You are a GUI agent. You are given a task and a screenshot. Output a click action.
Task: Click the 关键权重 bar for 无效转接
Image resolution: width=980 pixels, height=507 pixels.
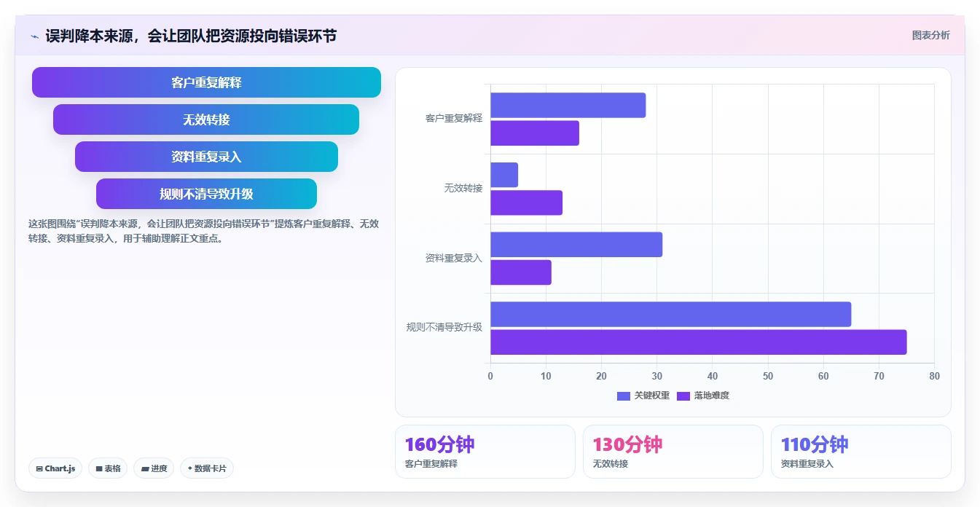click(504, 175)
